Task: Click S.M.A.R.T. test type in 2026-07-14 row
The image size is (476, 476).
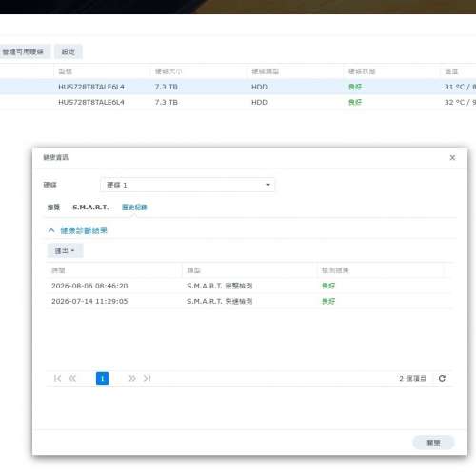Action: coord(219,301)
